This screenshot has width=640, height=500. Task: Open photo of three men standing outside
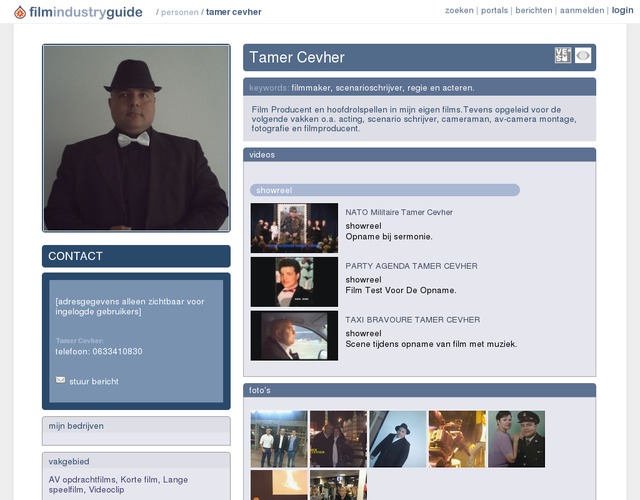[x=278, y=439]
